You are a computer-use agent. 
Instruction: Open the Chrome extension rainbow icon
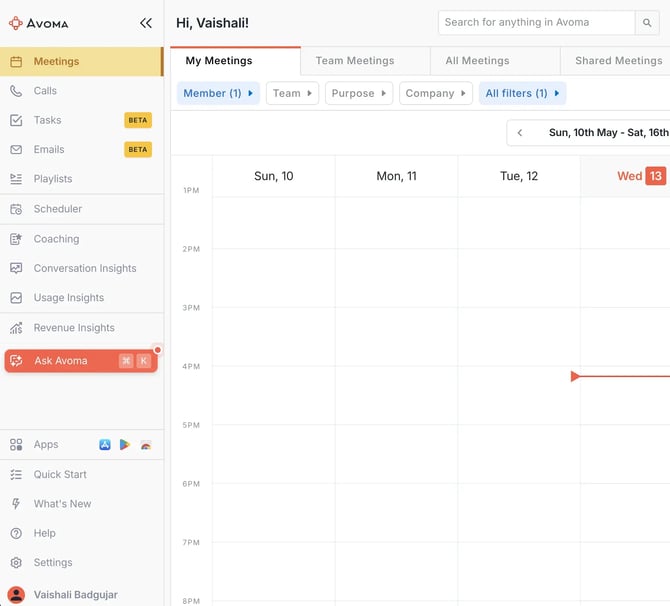pos(146,445)
